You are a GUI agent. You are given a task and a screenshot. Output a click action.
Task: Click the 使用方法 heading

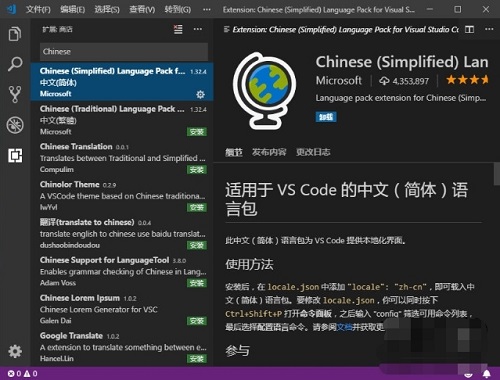pyautogui.click(x=249, y=265)
